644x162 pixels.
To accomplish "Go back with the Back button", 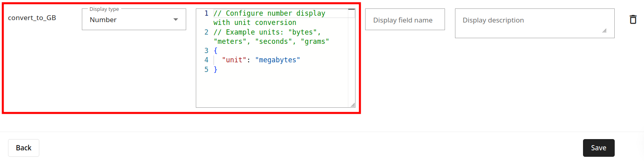I will click(x=24, y=148).
